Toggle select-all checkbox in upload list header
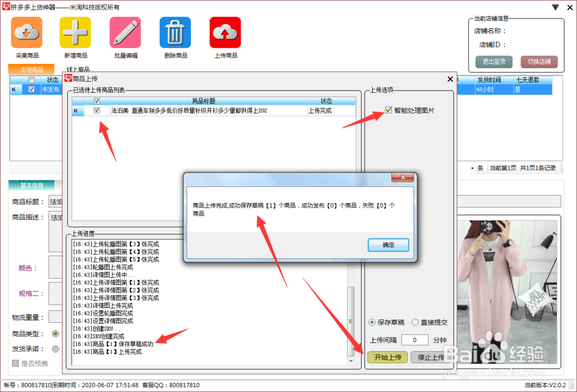The height and width of the screenshot is (392, 577). click(97, 101)
